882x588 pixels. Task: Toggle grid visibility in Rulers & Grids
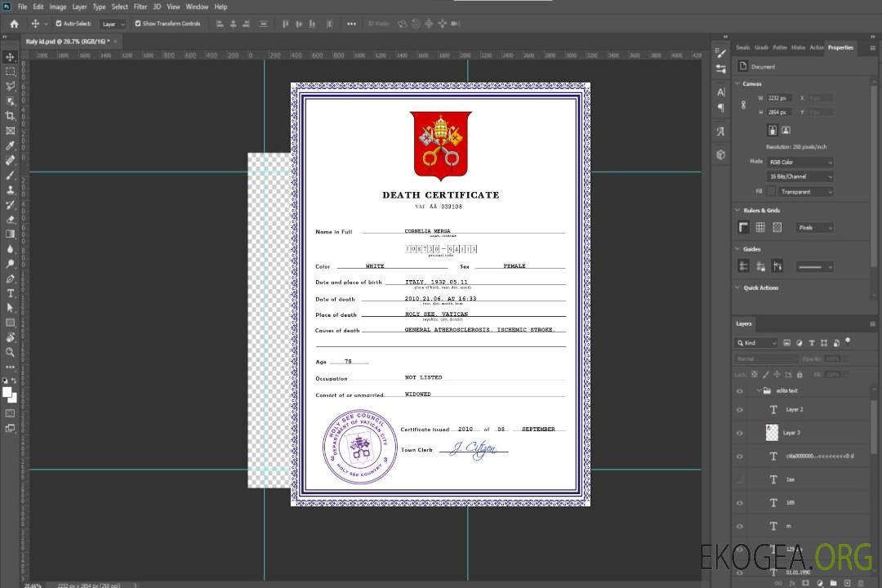coord(760,227)
